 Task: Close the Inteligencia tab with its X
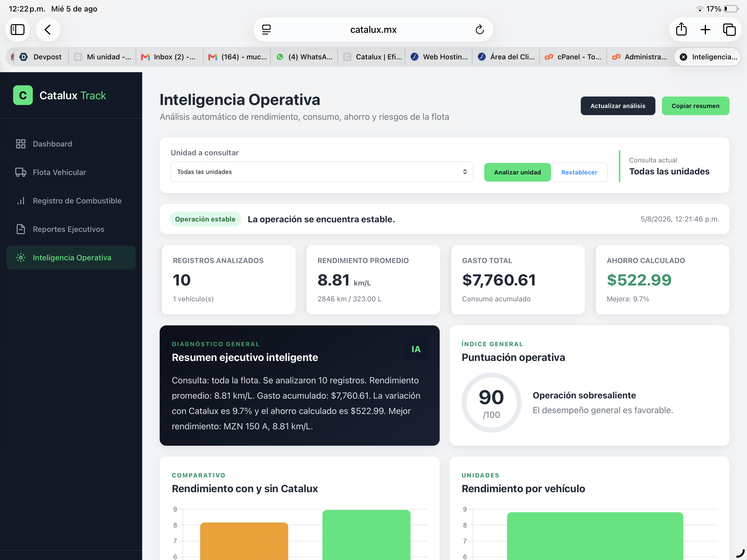point(683,57)
